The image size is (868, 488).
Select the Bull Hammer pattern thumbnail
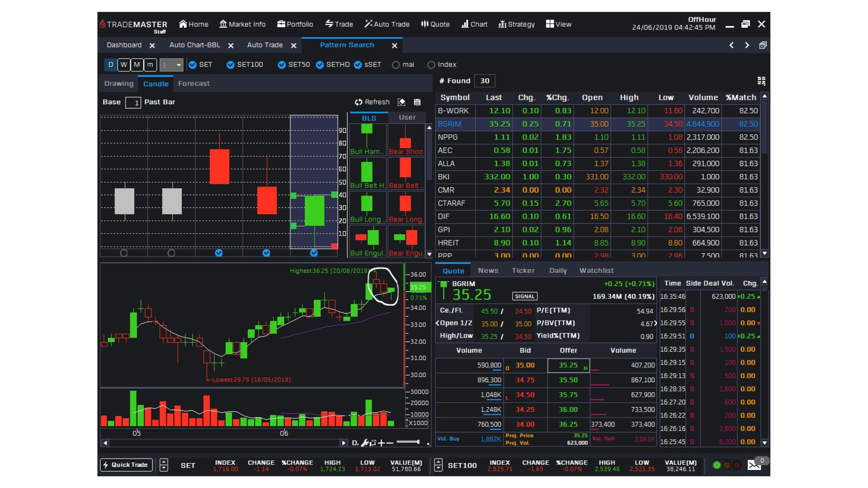tap(368, 140)
